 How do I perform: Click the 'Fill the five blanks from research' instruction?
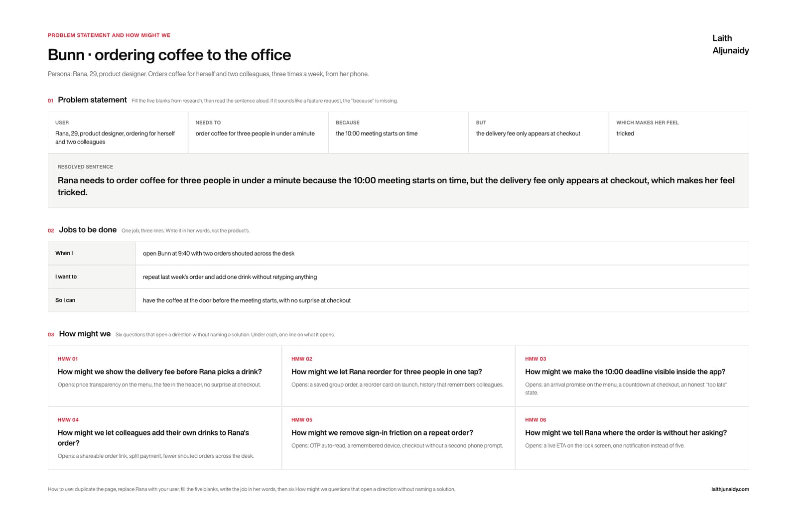pos(265,101)
